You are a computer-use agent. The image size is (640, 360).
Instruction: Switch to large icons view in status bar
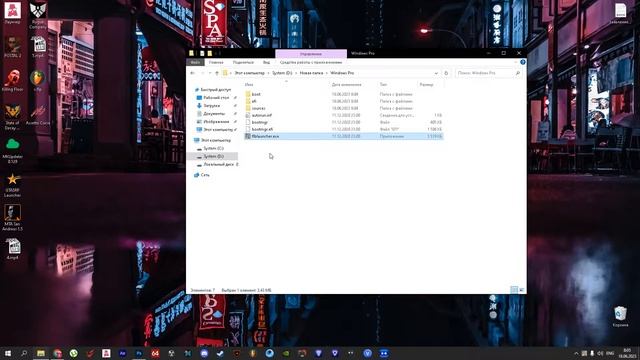521,290
